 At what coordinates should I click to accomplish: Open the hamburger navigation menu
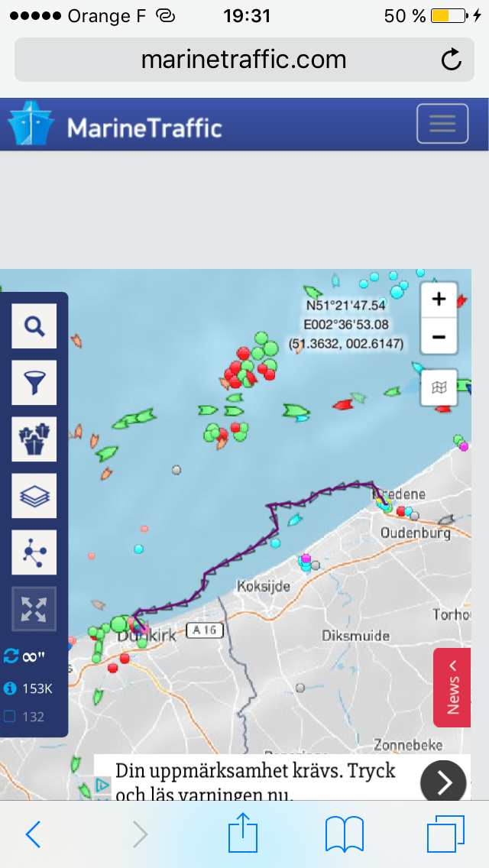pos(442,124)
